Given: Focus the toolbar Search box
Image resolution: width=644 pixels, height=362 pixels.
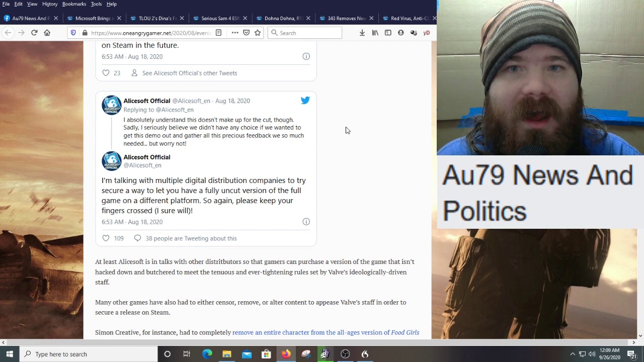Looking at the screenshot, I should pos(305,33).
